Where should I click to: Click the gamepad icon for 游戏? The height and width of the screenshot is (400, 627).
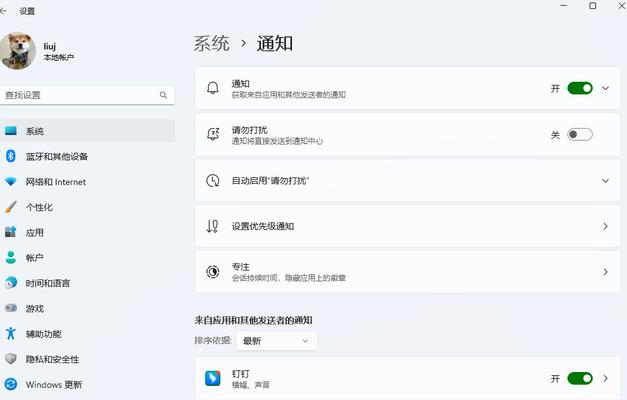tap(11, 308)
